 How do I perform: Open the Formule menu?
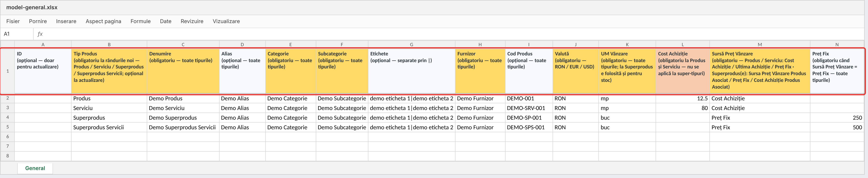(x=140, y=21)
